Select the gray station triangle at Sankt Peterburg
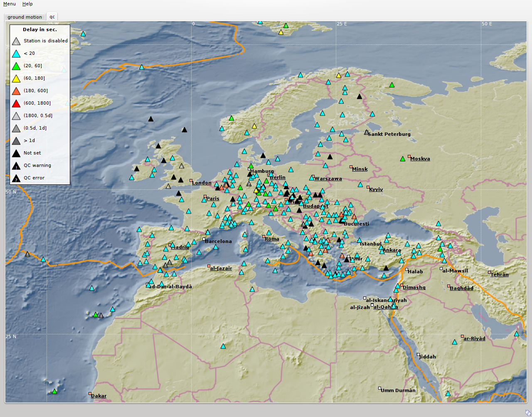532x417 pixels. 366,133
